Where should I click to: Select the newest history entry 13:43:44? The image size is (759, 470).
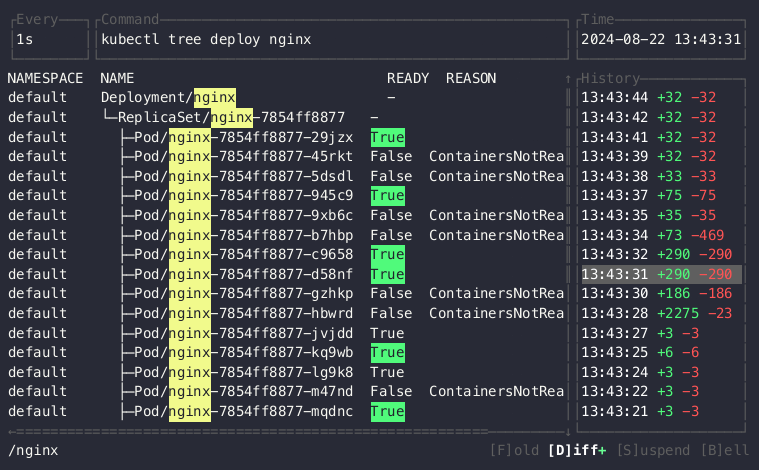[660, 98]
